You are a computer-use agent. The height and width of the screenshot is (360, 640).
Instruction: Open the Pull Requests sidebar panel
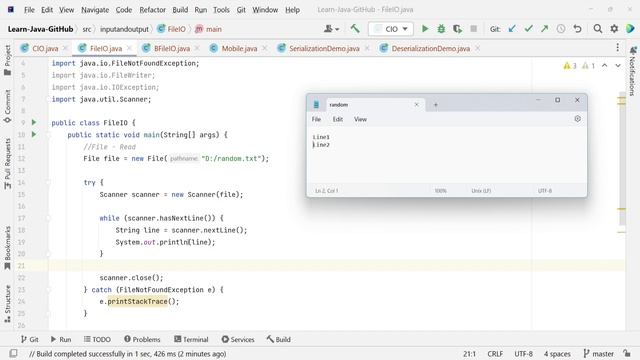pyautogui.click(x=7, y=164)
